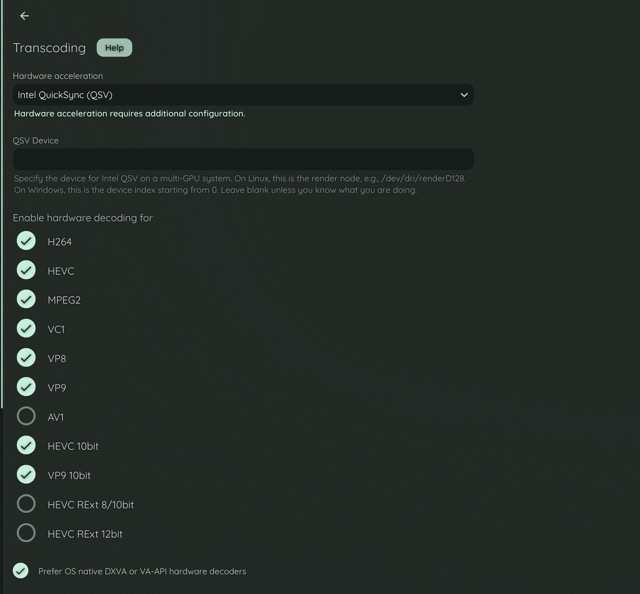Click the Intel QuickSync (QSV) selection text
Viewport: 640px width, 594px height.
point(65,95)
